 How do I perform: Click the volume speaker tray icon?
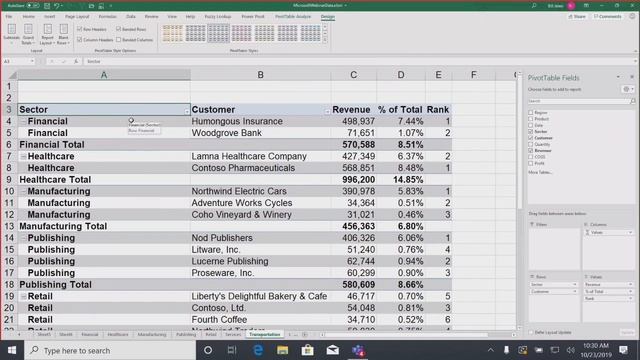570,350
